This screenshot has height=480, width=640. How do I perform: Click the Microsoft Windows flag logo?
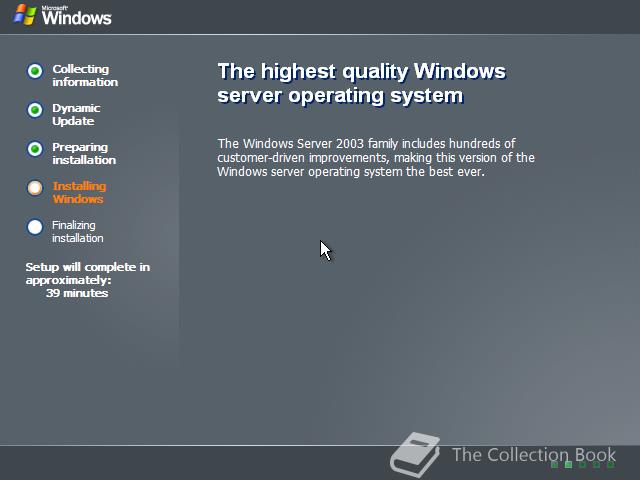[25, 15]
